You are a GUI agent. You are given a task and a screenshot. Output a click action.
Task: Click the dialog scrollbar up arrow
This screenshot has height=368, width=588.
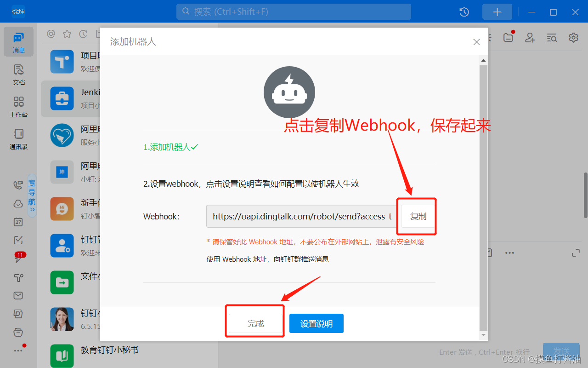[x=483, y=60]
